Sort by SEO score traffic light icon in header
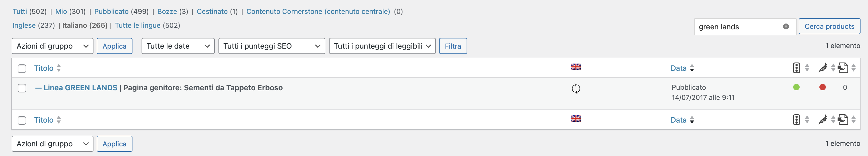The image size is (868, 156). point(796,68)
